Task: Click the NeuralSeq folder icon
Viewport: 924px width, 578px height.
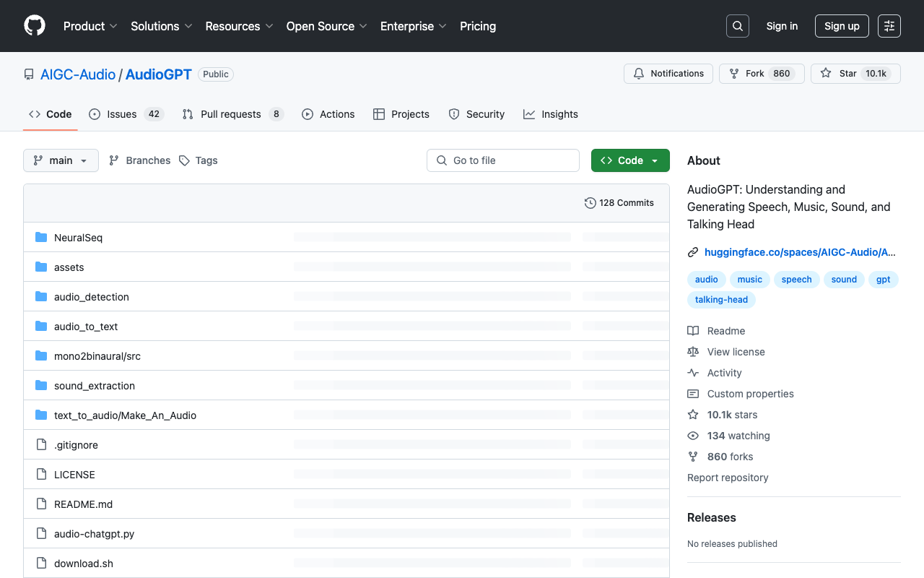Action: pos(41,237)
